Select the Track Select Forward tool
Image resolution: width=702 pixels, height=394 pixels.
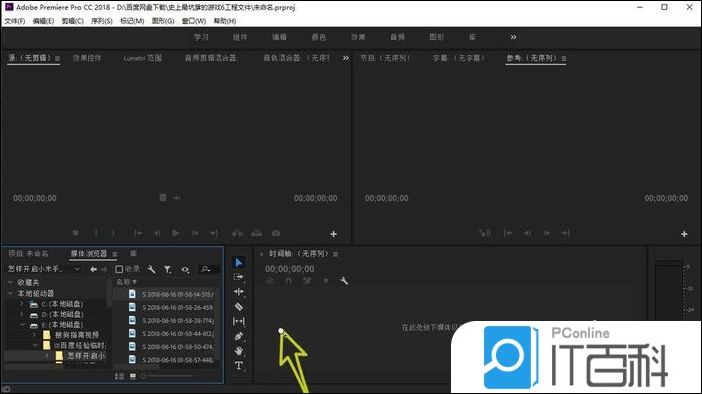click(x=239, y=277)
